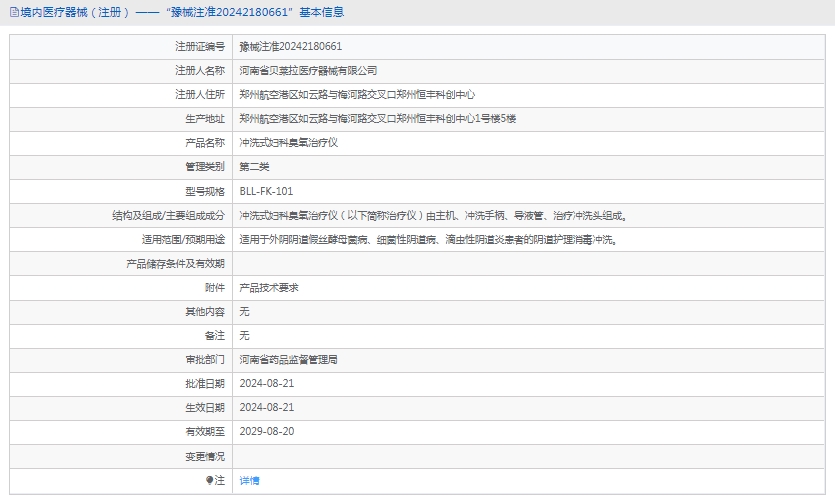Select the model specification BLL-FK-101
This screenshot has height=500, width=835.
tap(266, 191)
